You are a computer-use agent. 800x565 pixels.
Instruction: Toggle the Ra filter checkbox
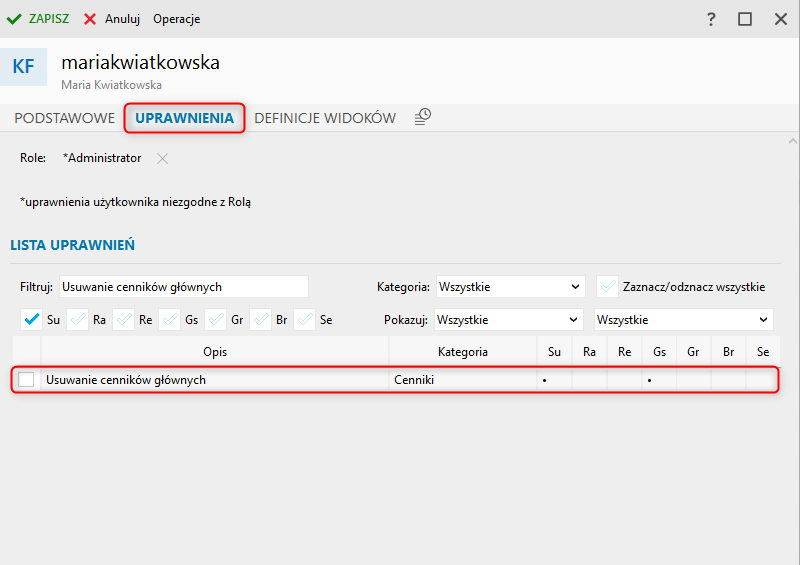[78, 320]
